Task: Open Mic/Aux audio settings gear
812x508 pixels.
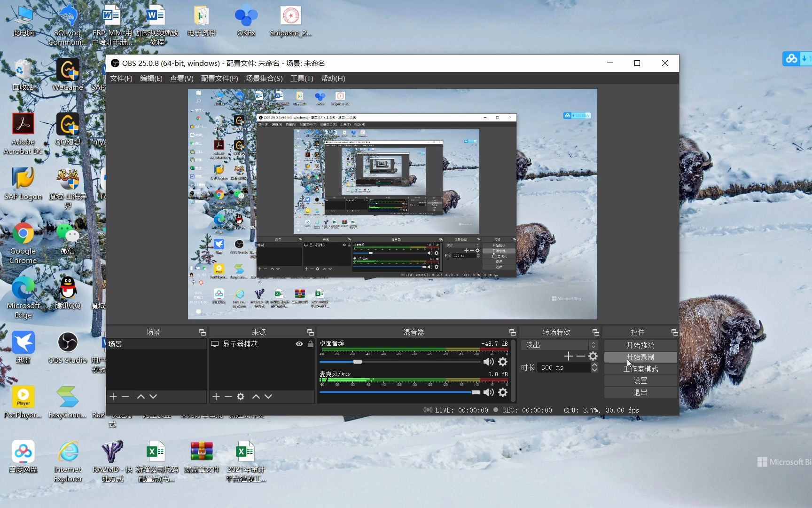Action: 503,392
